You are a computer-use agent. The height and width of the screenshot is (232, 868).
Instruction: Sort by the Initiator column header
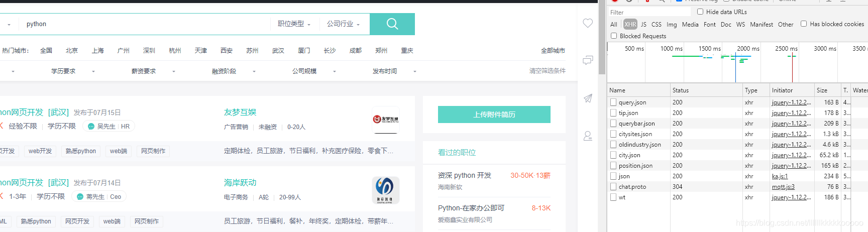point(792,90)
